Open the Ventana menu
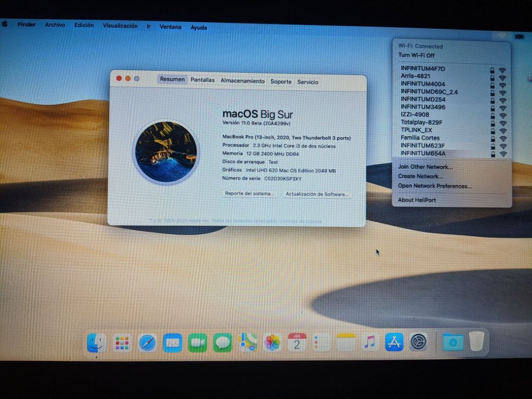532x399 pixels. 170,27
